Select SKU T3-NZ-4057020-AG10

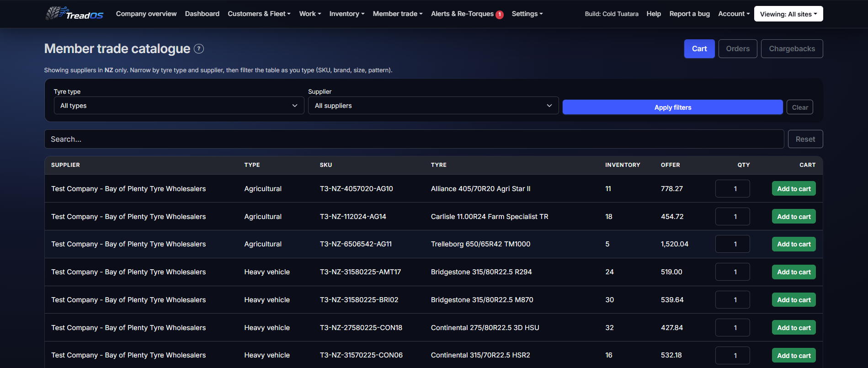[357, 189]
